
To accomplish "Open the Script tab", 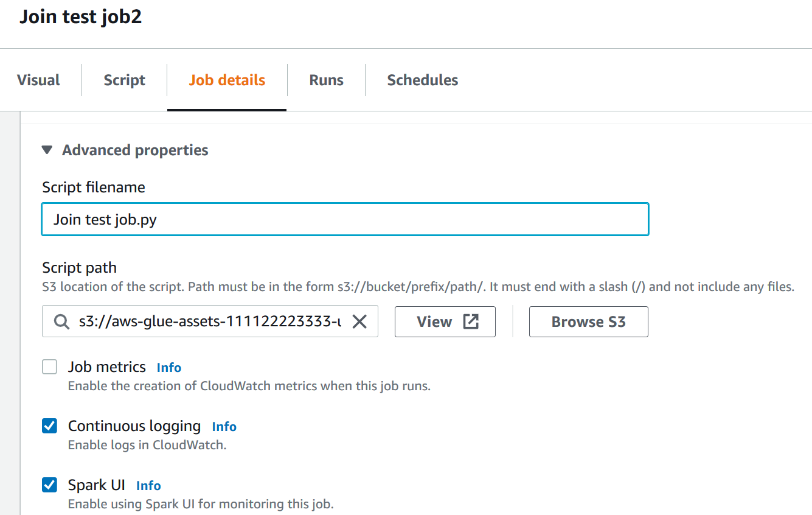I will tap(124, 80).
